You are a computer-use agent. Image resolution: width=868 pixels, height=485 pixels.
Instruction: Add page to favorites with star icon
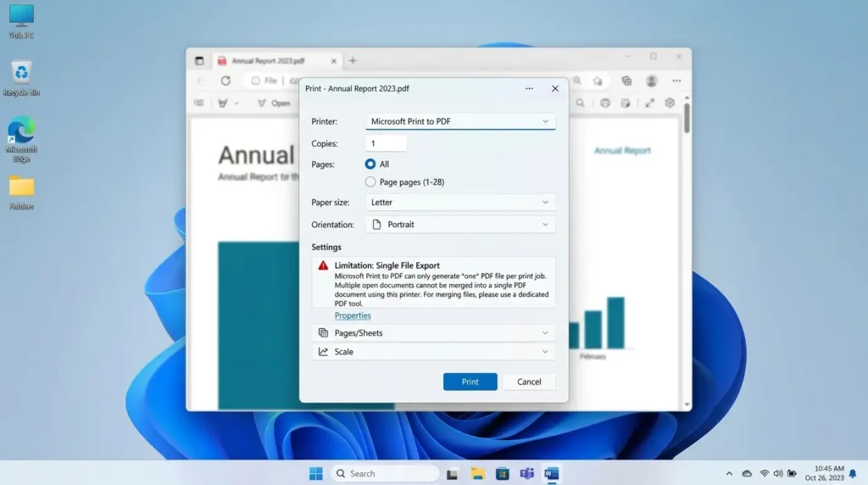[598, 81]
